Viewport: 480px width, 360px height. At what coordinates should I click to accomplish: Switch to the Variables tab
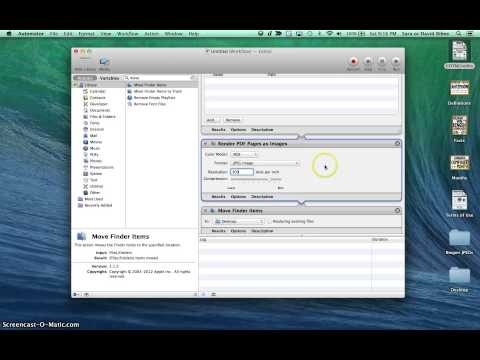[x=109, y=78]
